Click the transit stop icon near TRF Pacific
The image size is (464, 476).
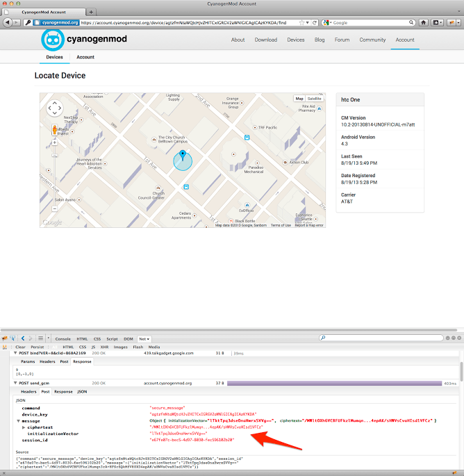(247, 138)
